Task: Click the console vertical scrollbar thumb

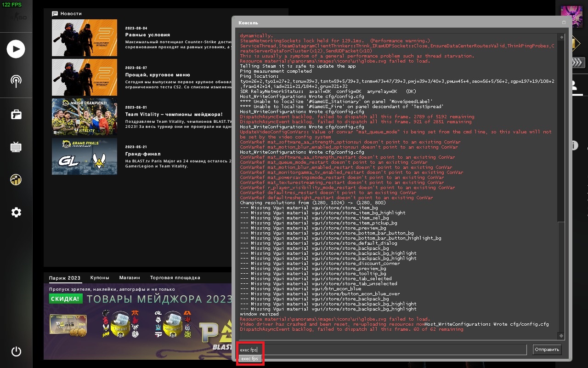Action: point(560,277)
